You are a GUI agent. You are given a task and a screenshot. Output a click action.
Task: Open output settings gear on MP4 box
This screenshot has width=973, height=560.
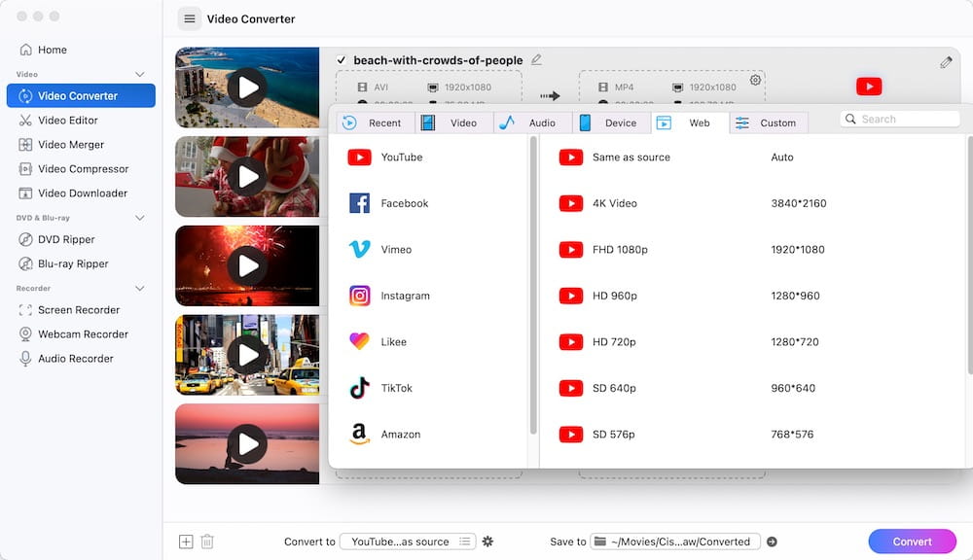point(755,80)
